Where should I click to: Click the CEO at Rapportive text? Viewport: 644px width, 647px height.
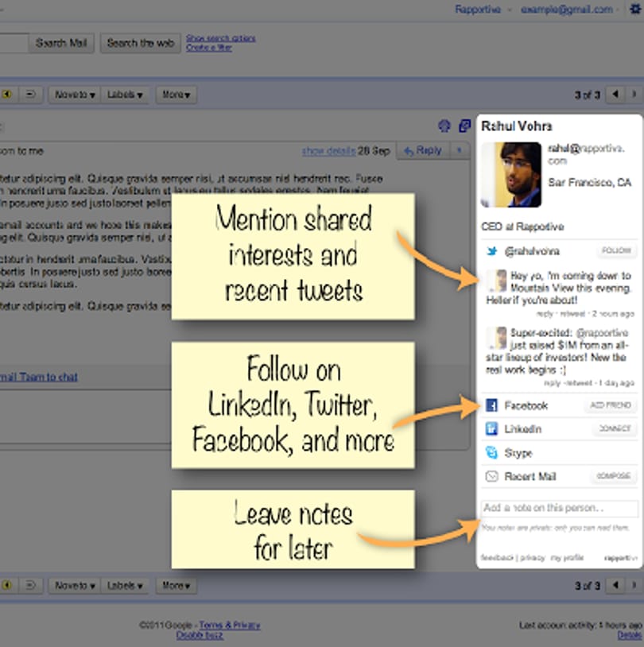(x=522, y=227)
